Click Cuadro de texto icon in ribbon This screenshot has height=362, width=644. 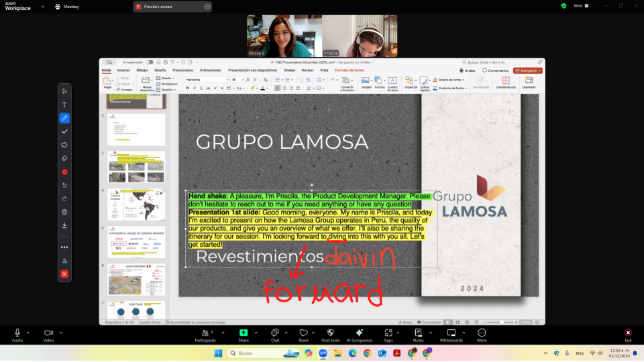[x=392, y=82]
